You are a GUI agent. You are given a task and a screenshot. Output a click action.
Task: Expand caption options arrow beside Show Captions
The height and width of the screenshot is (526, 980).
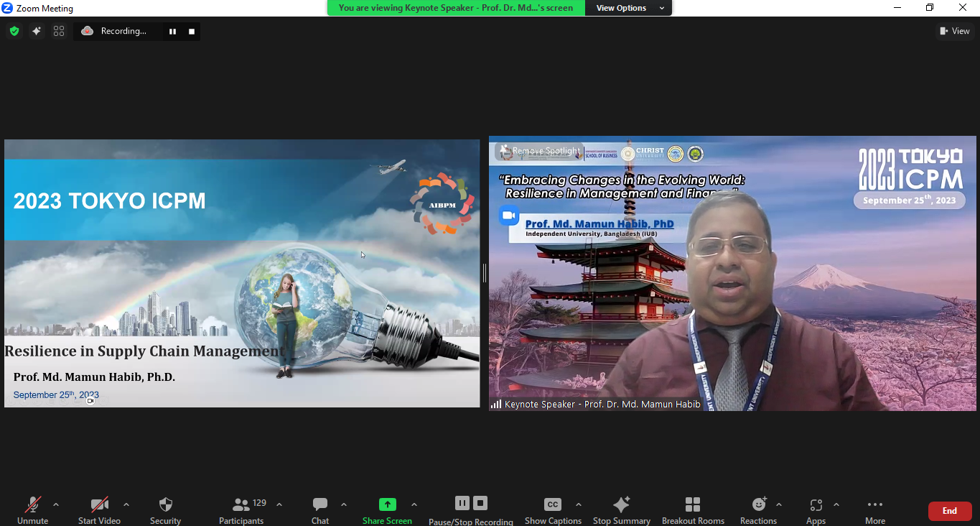pos(579,504)
